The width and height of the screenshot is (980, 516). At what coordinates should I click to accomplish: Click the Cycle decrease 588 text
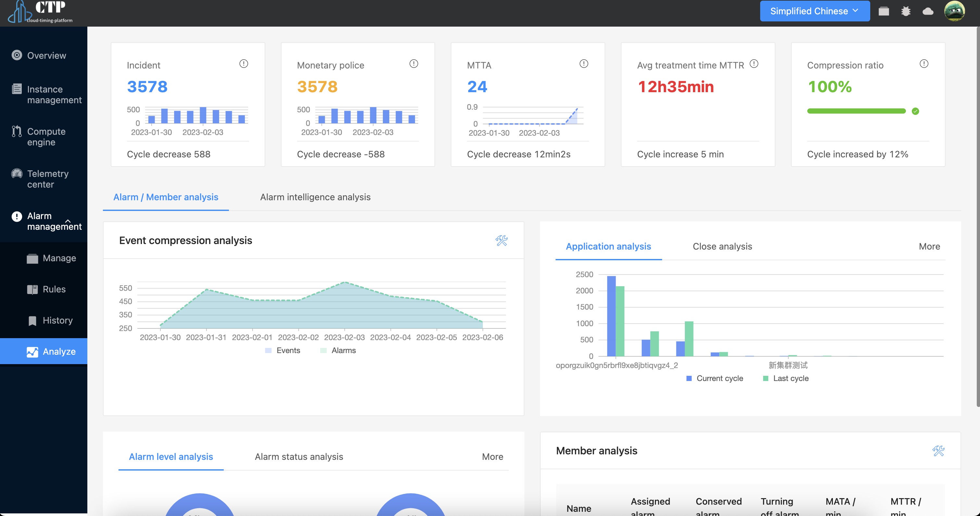[x=169, y=154]
